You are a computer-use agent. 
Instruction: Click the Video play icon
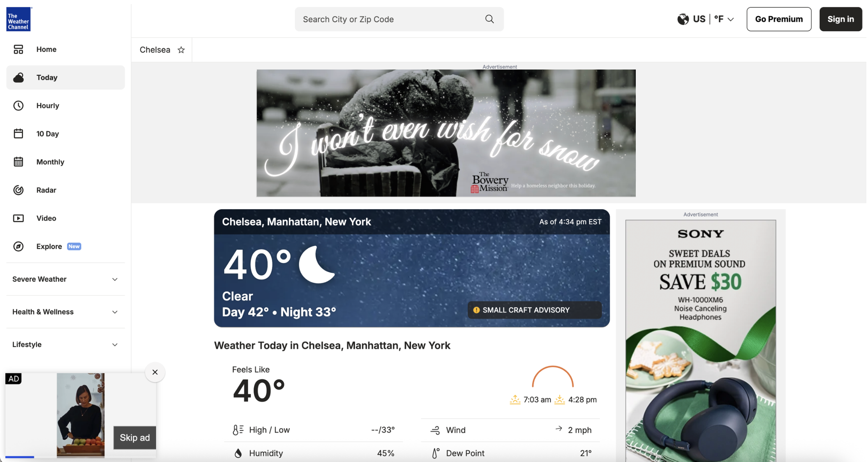tap(18, 218)
